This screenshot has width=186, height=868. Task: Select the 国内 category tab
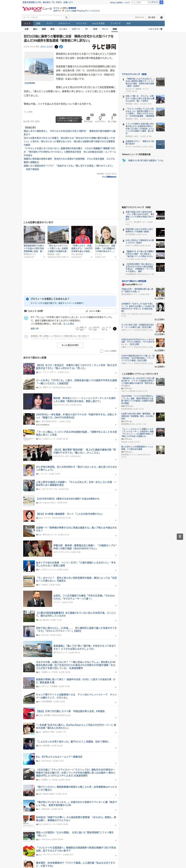pos(35,29)
